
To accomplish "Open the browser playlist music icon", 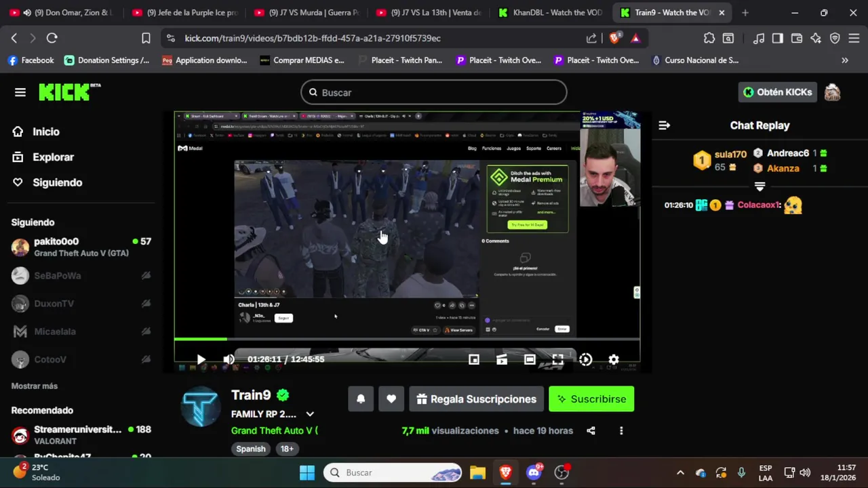I will click(759, 38).
